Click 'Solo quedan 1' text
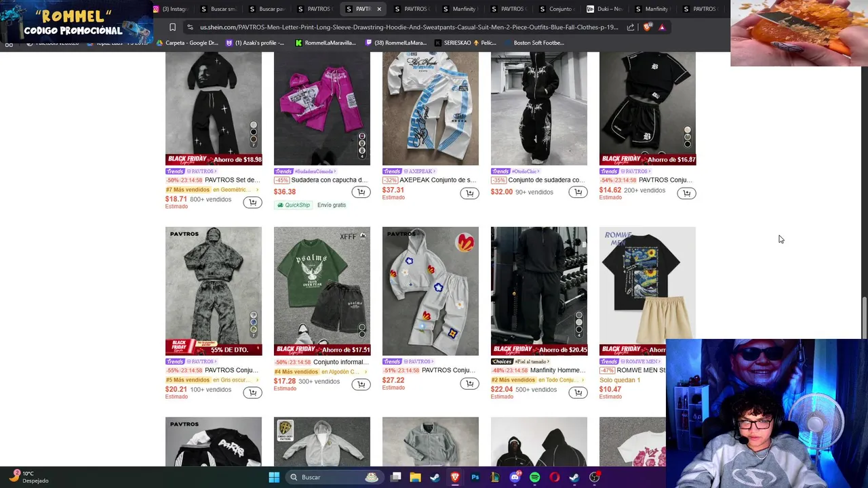The height and width of the screenshot is (488, 868). tap(620, 380)
